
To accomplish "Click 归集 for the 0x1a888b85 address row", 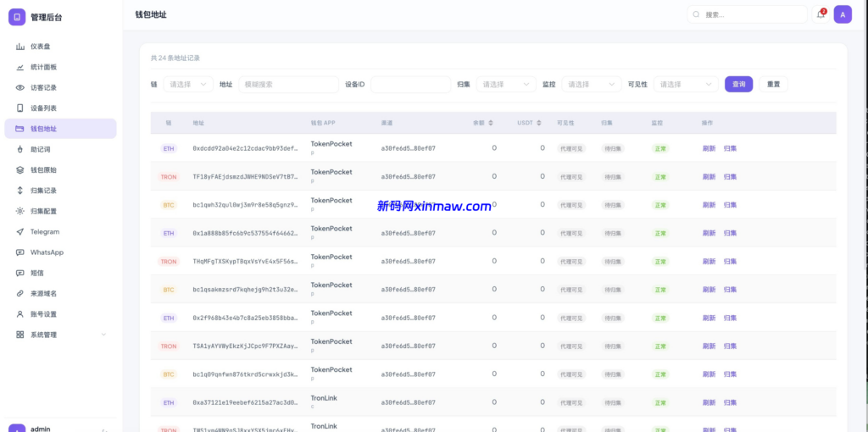I will pos(730,233).
